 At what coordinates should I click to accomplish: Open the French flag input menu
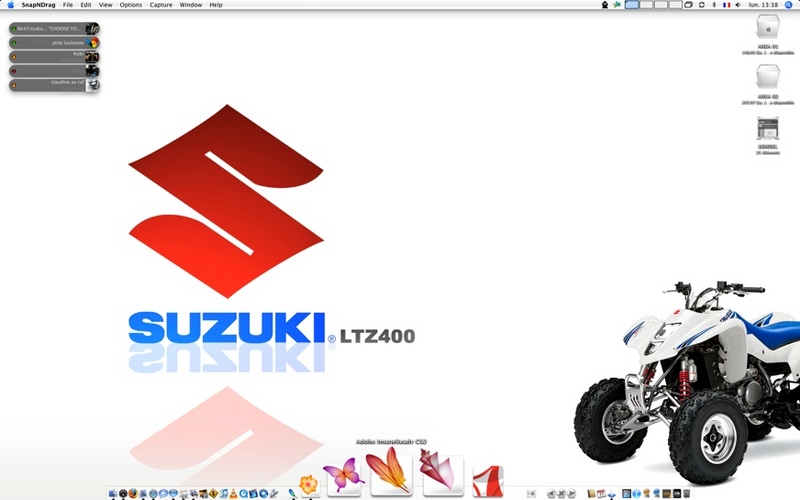pyautogui.click(x=727, y=5)
